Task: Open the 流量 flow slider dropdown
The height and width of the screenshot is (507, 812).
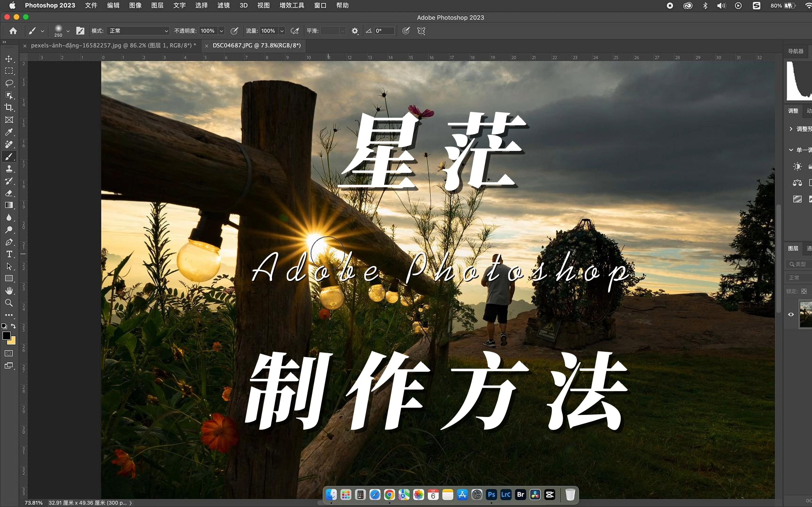Action: point(282,31)
